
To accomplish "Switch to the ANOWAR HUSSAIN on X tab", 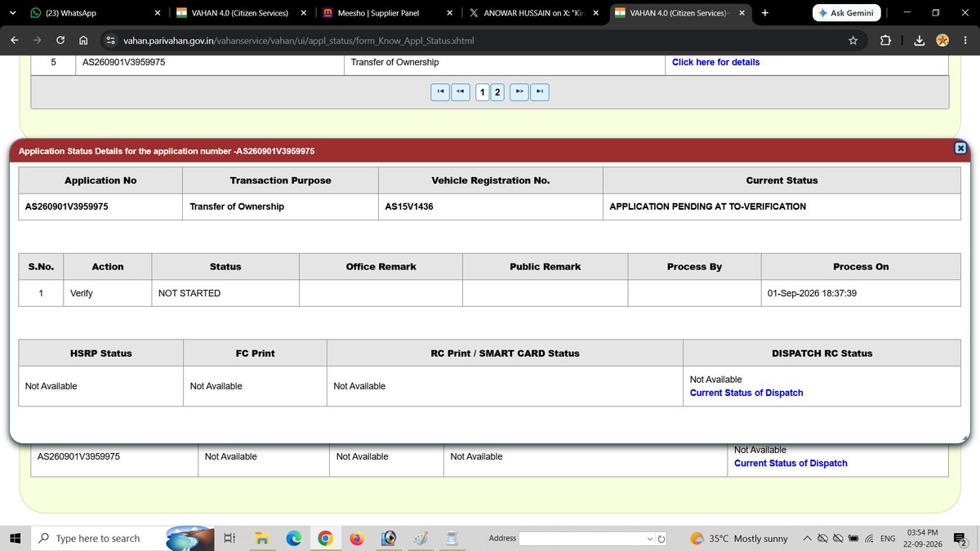I will tap(534, 13).
